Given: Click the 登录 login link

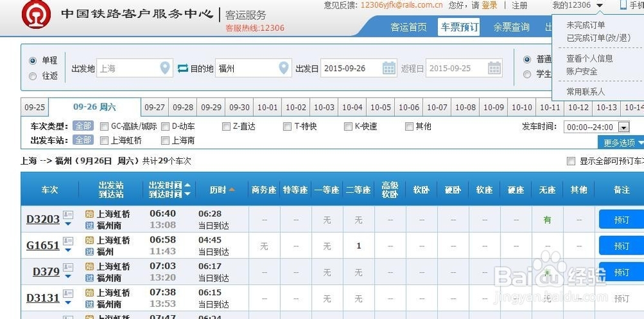Looking at the screenshot, I should tap(489, 5).
